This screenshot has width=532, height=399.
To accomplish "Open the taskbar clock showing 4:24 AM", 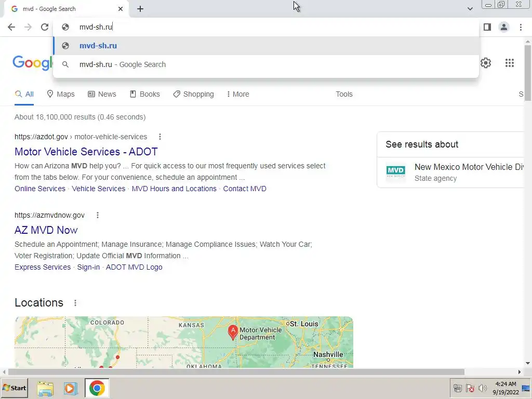I will click(506, 388).
